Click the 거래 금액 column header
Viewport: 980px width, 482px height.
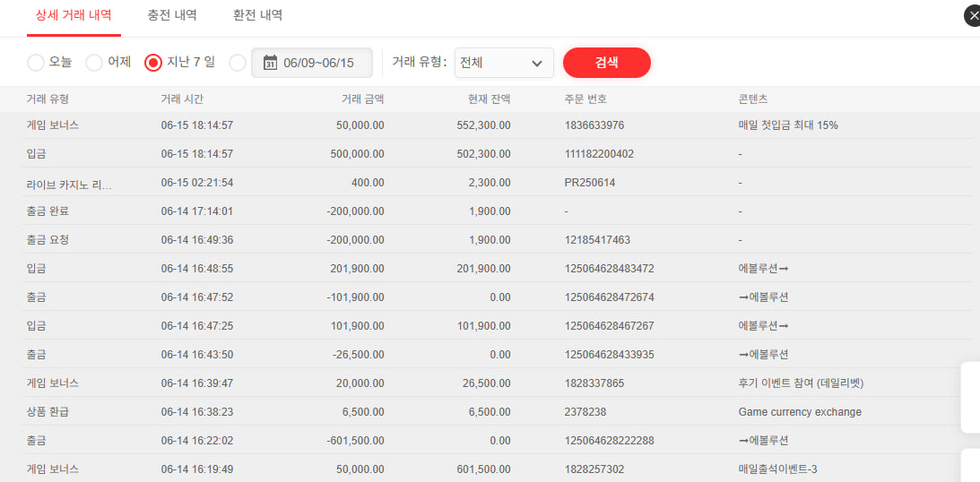pyautogui.click(x=361, y=99)
